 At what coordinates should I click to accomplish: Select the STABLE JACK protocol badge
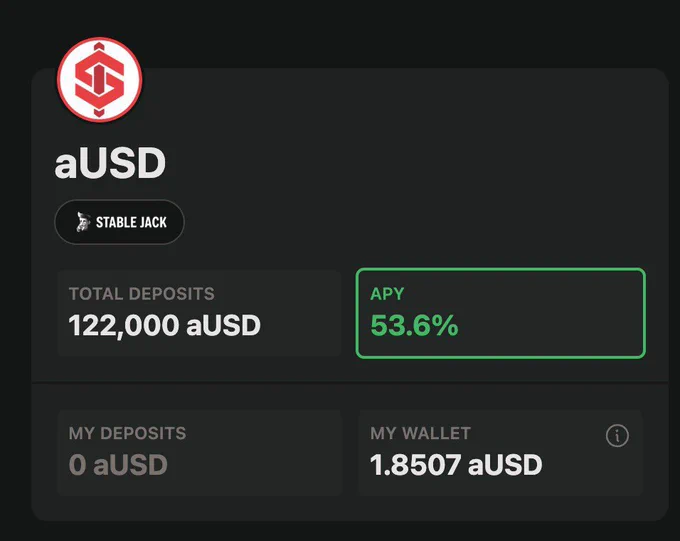point(119,222)
